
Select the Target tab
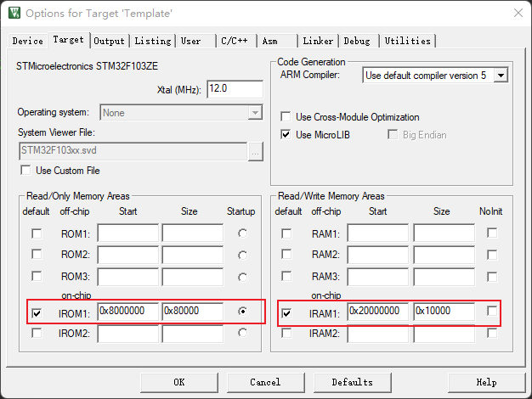click(69, 40)
